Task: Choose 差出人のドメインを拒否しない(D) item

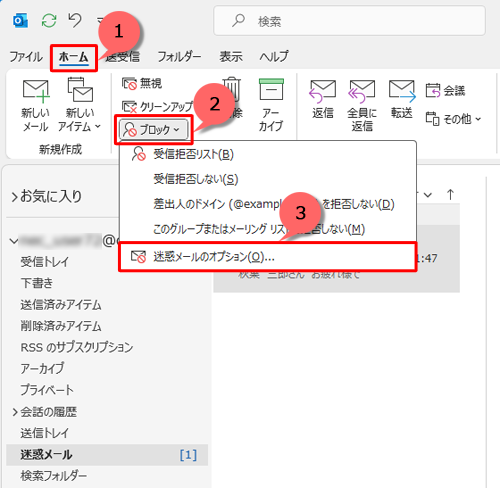Action: [x=268, y=204]
